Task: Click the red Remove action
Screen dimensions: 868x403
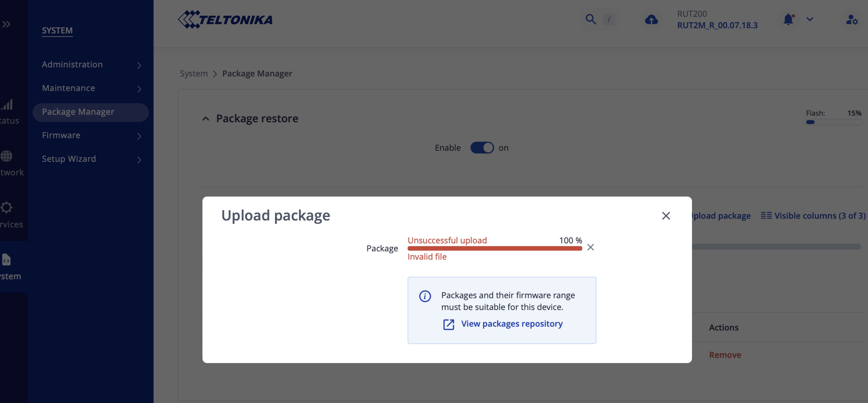Action: 725,355
